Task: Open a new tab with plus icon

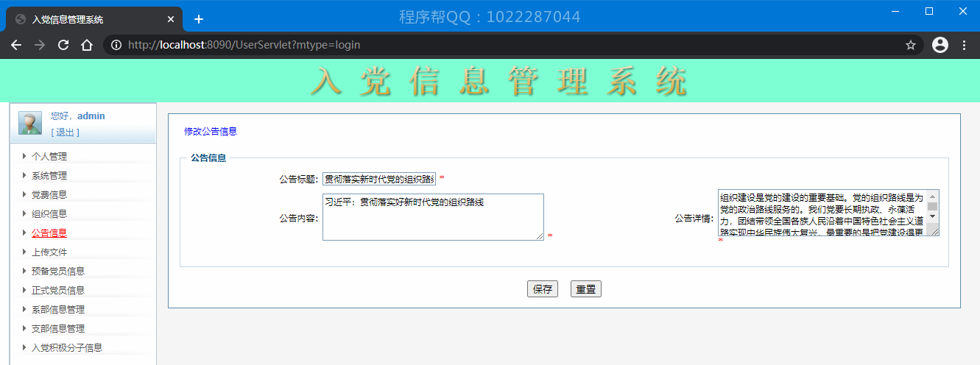Action: point(199,19)
